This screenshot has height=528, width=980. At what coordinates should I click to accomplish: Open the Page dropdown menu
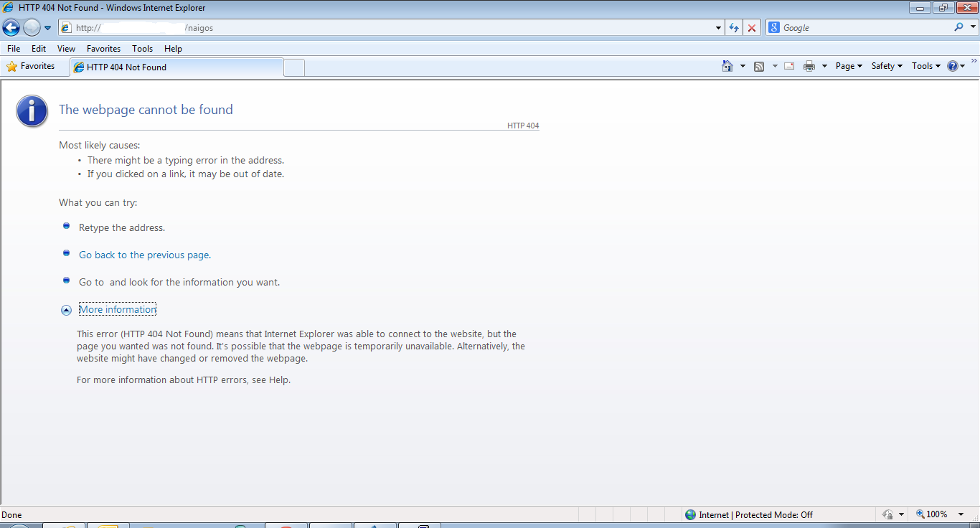[849, 66]
